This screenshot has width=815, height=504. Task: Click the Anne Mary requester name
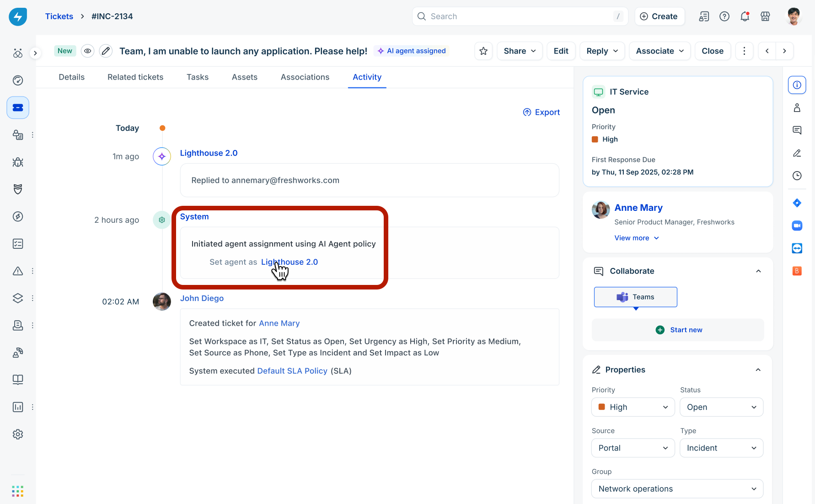point(638,208)
